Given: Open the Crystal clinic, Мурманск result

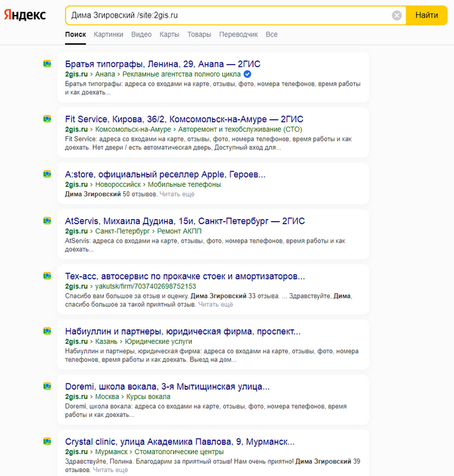Looking at the screenshot, I should click(180, 442).
